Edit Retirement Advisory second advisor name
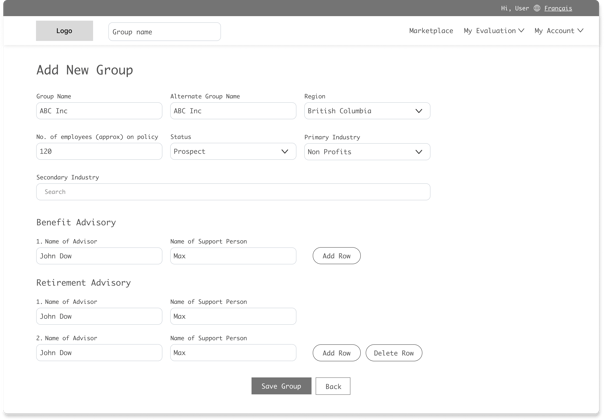Image resolution: width=604 pixels, height=420 pixels. (99, 353)
